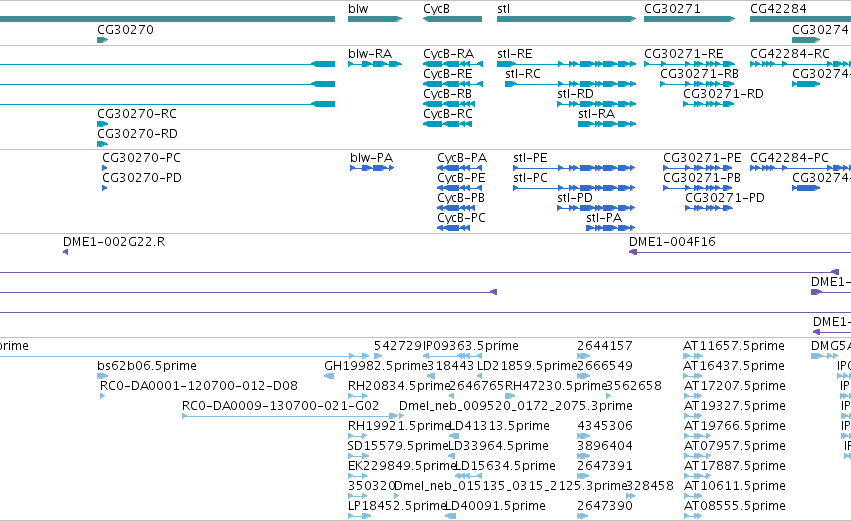
Task: Click EST label AT17207.5prime
Action: coord(734,386)
